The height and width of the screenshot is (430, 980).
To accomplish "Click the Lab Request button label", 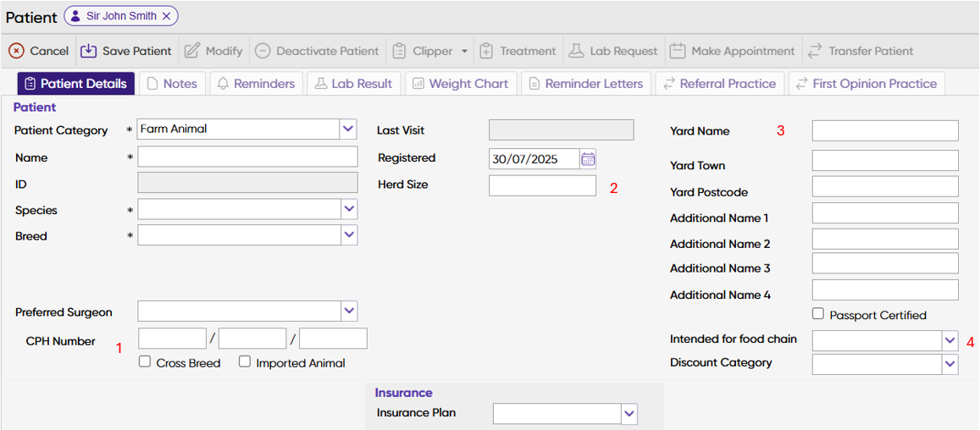I will pos(623,52).
